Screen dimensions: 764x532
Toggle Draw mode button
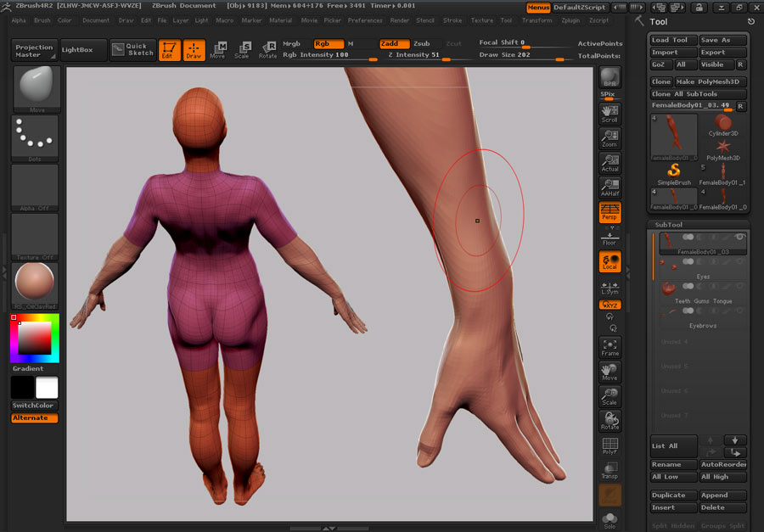point(194,50)
